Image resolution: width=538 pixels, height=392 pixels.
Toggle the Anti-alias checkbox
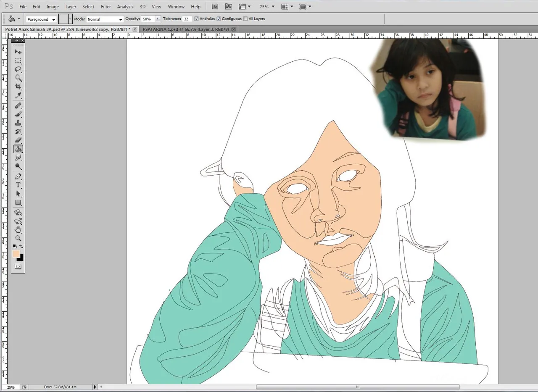point(197,19)
